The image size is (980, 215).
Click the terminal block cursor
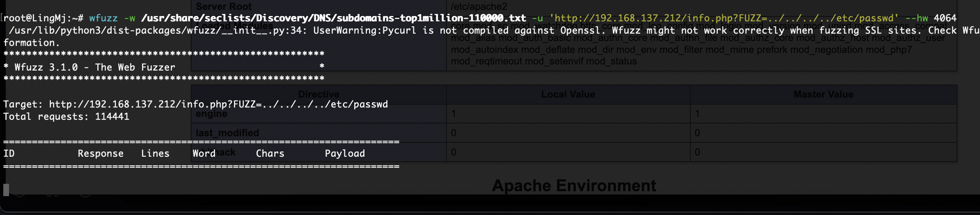6,190
